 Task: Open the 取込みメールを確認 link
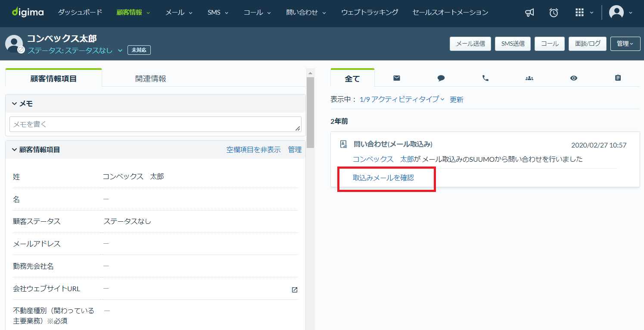pyautogui.click(x=383, y=178)
